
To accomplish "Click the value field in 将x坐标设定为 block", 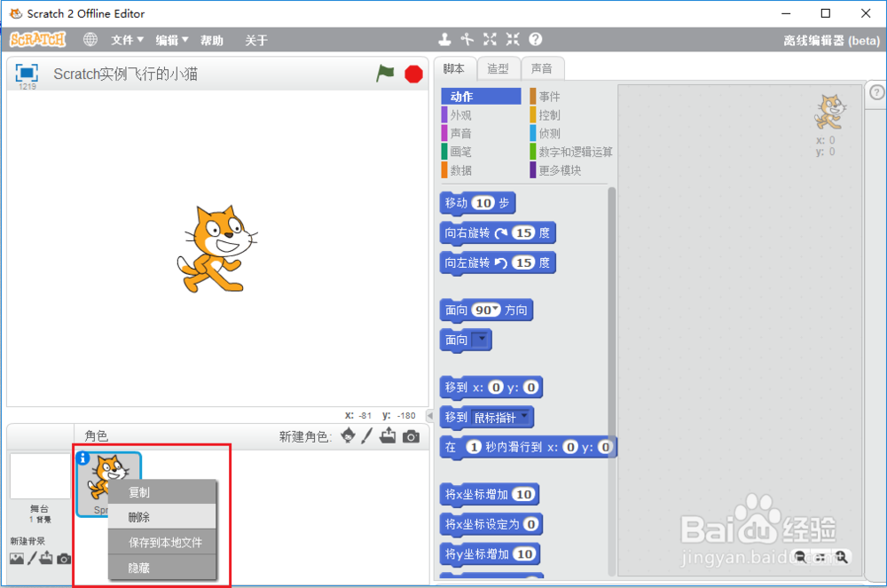I will tap(530, 525).
